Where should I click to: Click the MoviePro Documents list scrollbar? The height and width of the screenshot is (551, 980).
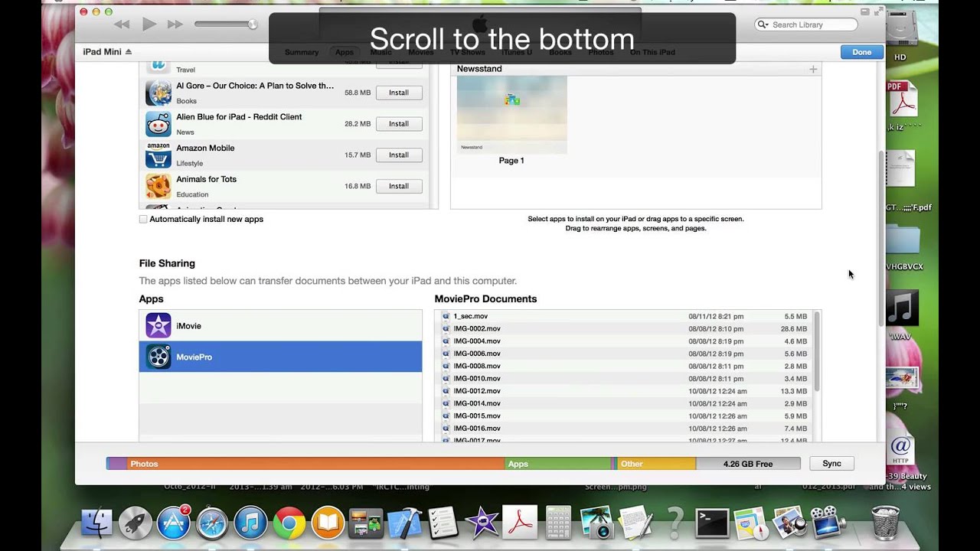tap(817, 351)
